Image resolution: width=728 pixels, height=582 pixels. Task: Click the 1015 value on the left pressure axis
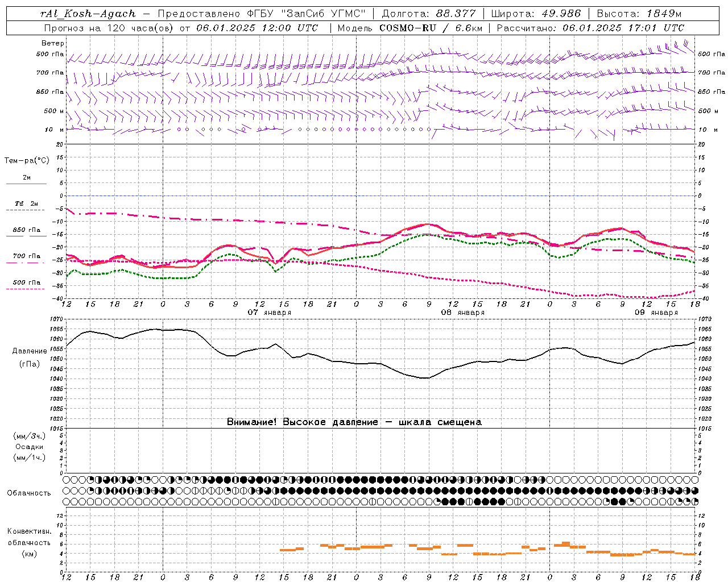click(x=57, y=428)
